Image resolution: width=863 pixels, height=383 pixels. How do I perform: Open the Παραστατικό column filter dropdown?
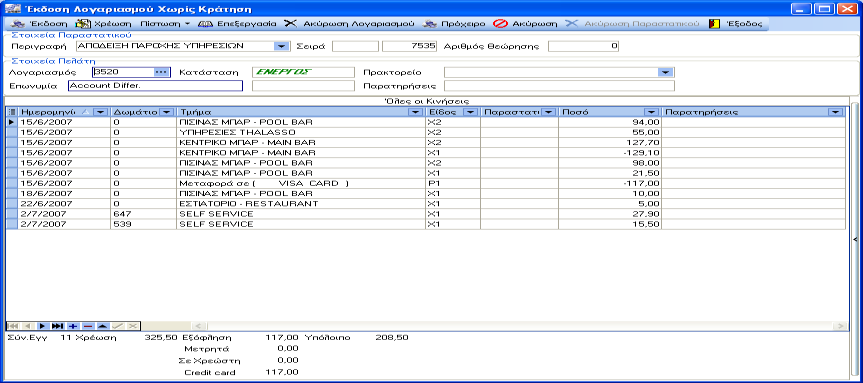[549, 112]
